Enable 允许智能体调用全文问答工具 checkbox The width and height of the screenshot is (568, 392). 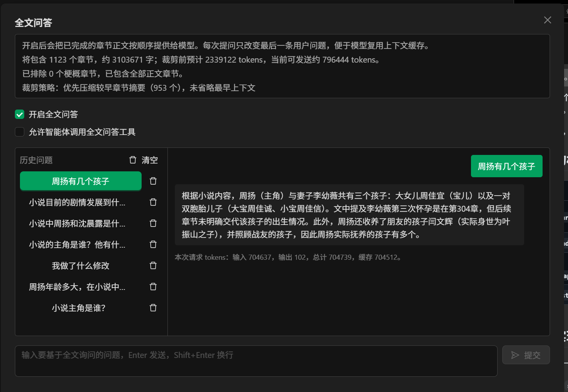coord(20,132)
